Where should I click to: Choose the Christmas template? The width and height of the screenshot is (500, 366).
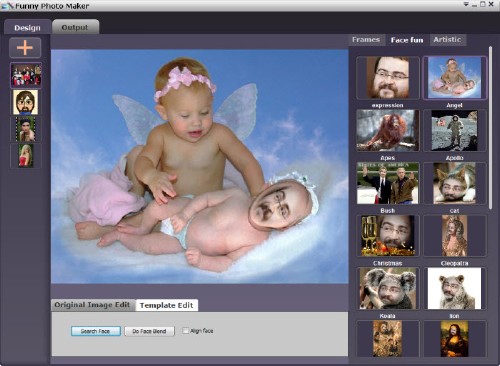click(388, 236)
